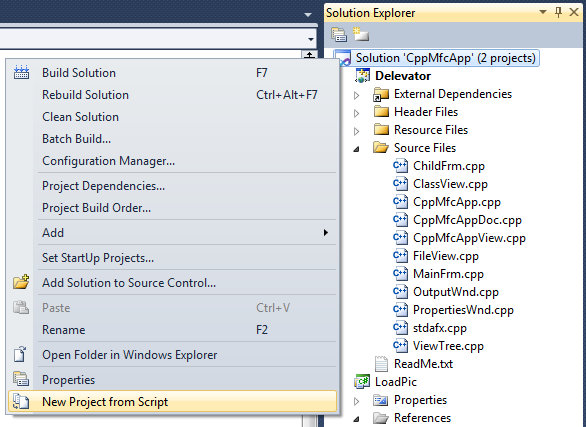Click the Solution Explorer title bar text
Viewport: 586px width, 427px height.
[370, 13]
